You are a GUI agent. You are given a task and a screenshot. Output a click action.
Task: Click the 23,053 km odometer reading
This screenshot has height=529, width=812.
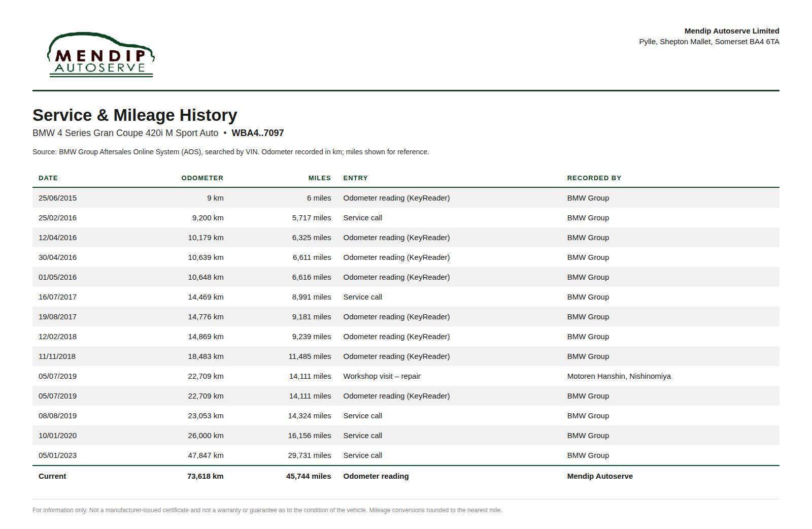coord(206,416)
